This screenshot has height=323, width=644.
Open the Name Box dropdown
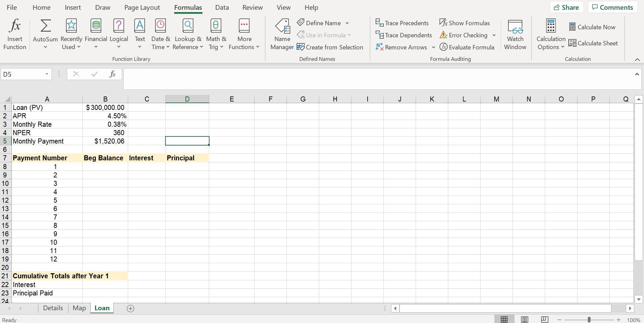47,74
